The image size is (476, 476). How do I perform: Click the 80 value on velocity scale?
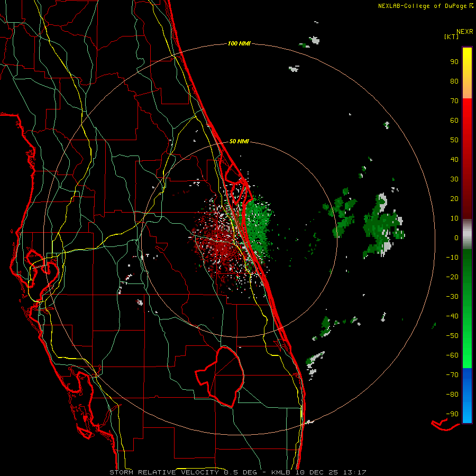tap(454, 81)
